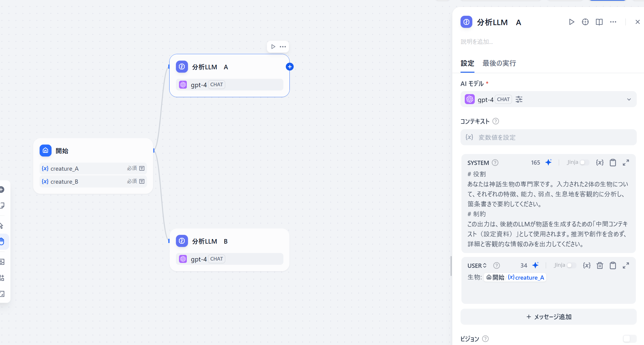Switch to the 最後の実行 tab
This screenshot has height=345, width=644.
click(499, 63)
